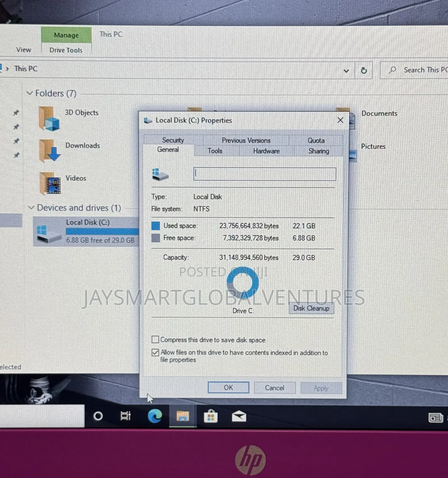Open the View ribbon tab
The width and height of the screenshot is (448, 478).
pos(24,50)
